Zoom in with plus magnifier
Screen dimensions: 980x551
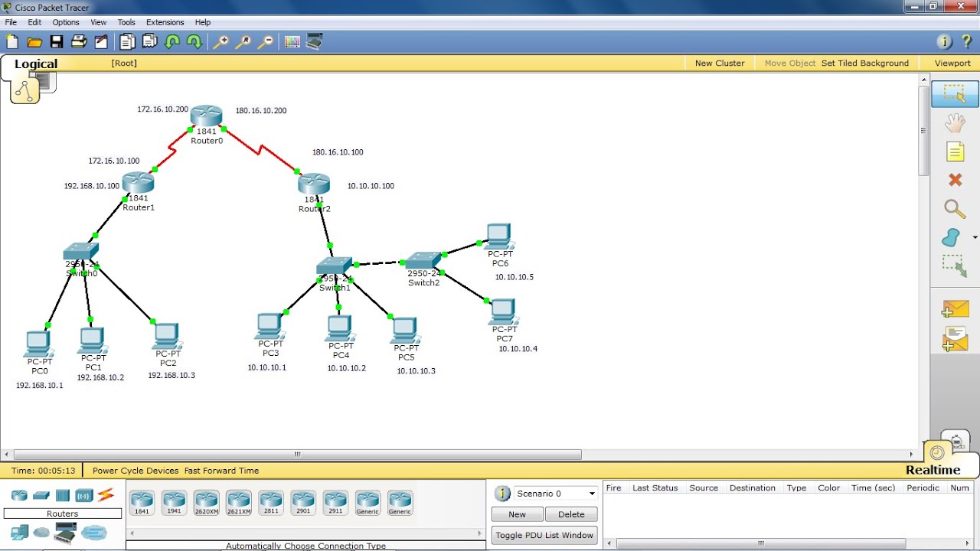(x=220, y=42)
